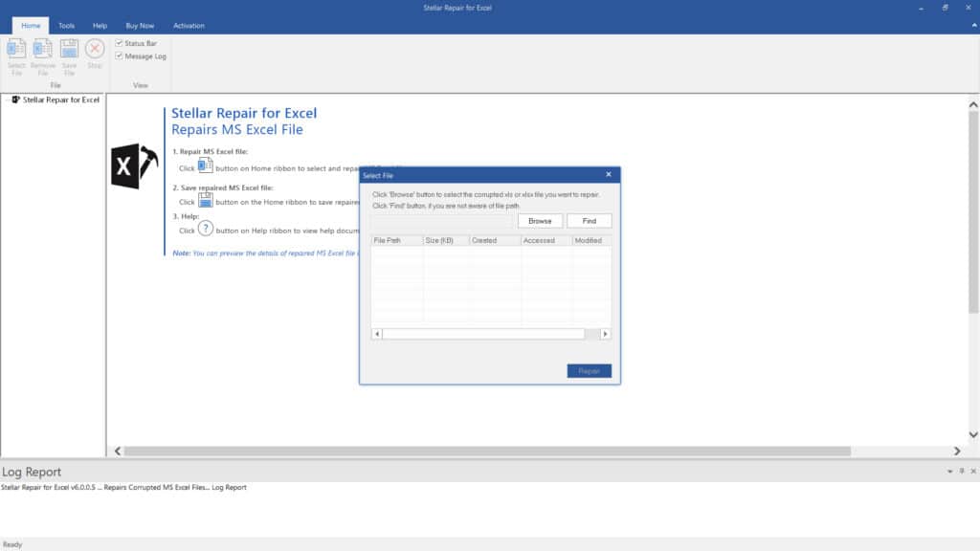Open the Home ribbon tab
Viewport: 980px width, 551px height.
click(31, 26)
